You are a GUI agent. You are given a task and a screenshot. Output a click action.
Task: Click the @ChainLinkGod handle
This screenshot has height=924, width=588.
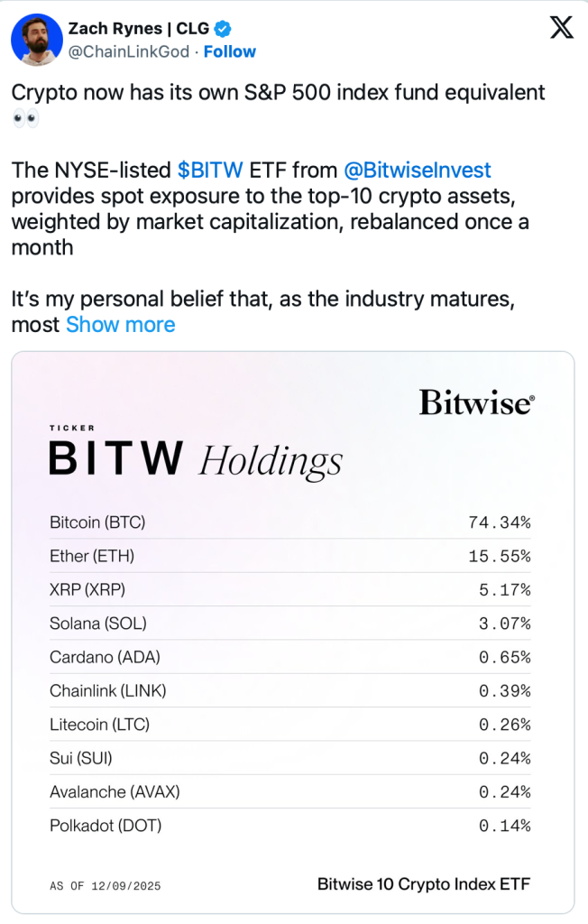[x=129, y=51]
